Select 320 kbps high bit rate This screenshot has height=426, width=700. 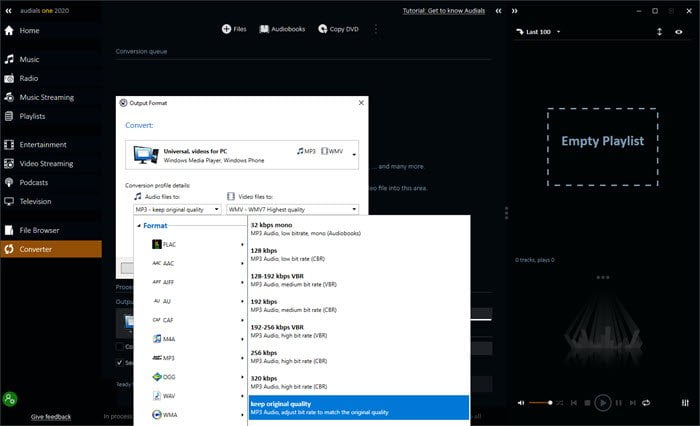[359, 382]
